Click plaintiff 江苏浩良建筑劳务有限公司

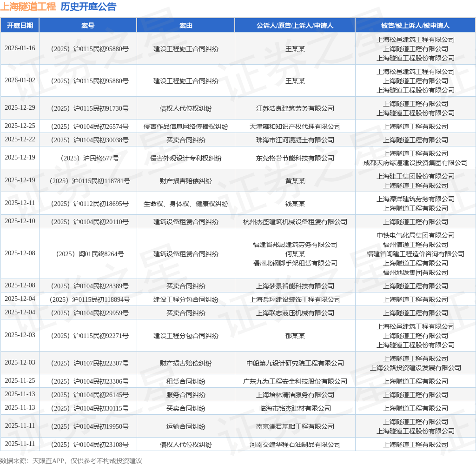(295, 108)
